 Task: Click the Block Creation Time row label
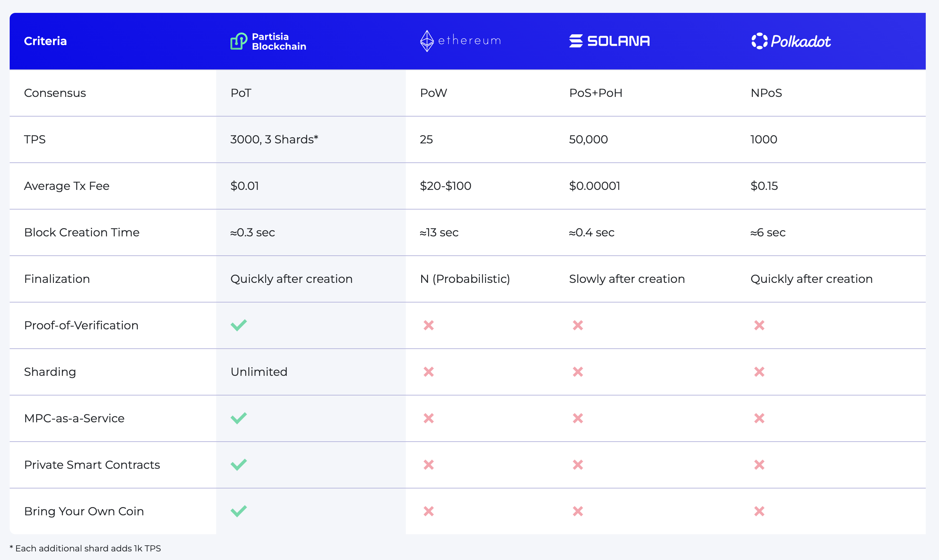[82, 232]
